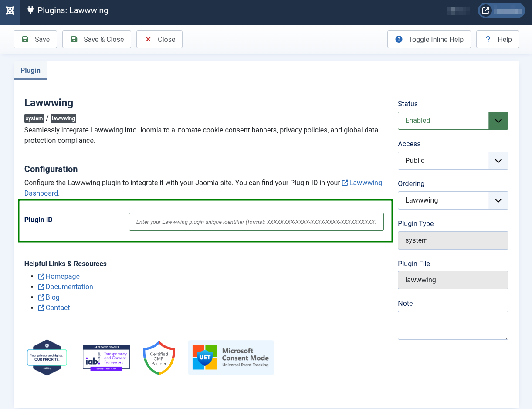Click the Joomla logo icon

[10, 10]
